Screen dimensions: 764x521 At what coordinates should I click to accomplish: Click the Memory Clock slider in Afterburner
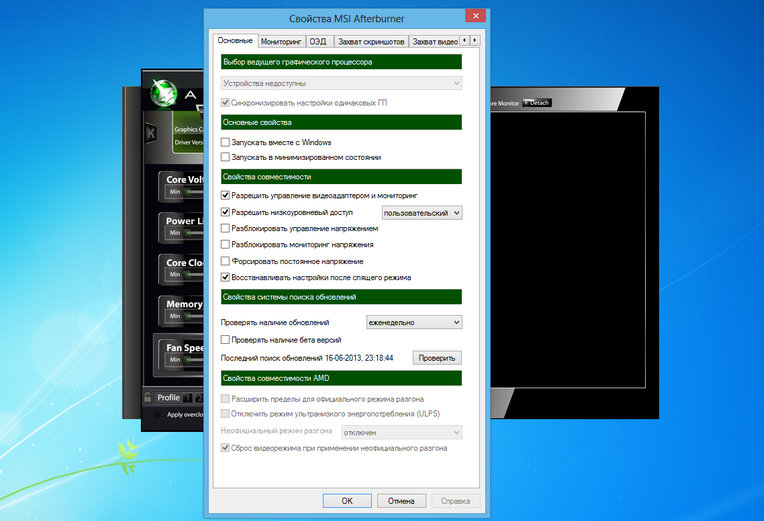(193, 316)
